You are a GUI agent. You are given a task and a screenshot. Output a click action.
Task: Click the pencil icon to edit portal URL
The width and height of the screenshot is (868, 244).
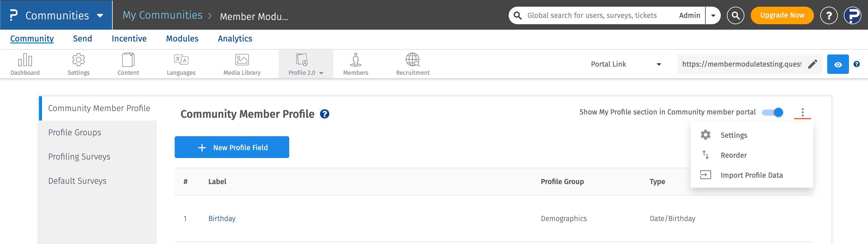[812, 64]
